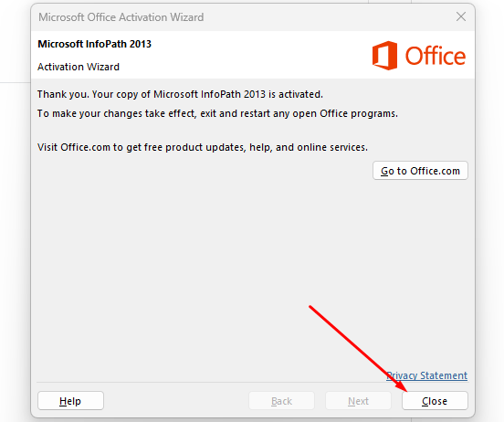Click the Help button
This screenshot has height=422, width=504.
(70, 401)
